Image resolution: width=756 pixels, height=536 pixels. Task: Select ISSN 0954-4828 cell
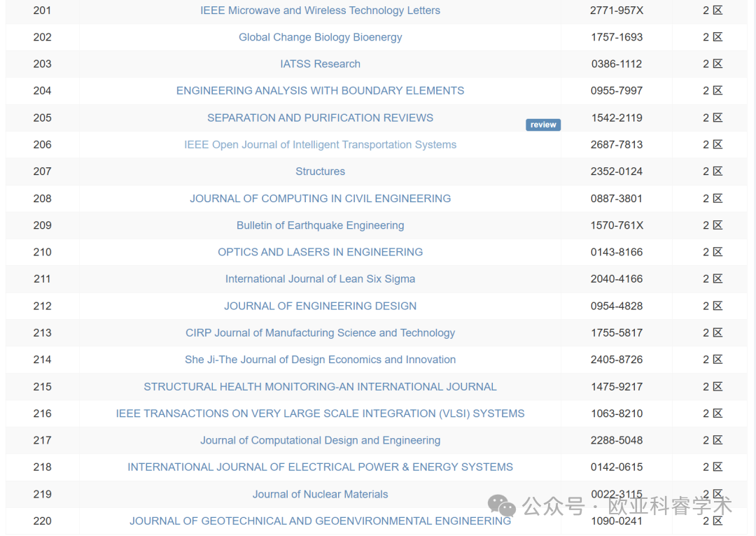617,306
